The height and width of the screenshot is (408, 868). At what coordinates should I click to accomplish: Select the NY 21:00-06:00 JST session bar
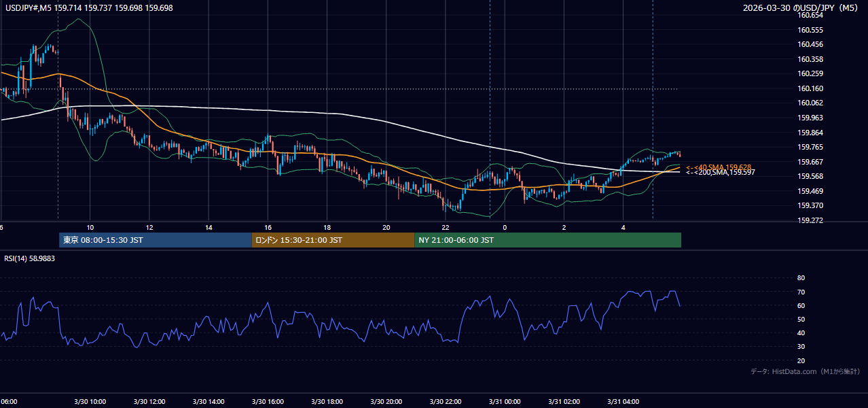547,240
